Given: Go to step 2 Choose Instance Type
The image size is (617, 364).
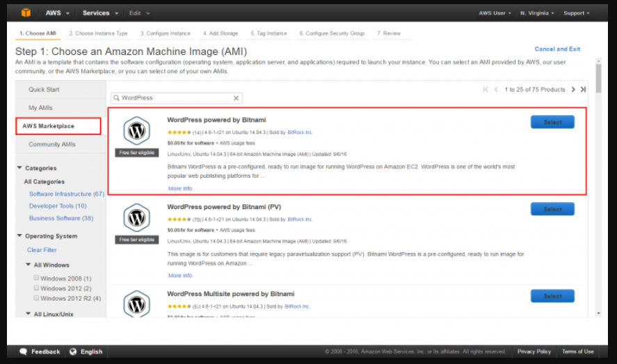Looking at the screenshot, I should point(98,33).
